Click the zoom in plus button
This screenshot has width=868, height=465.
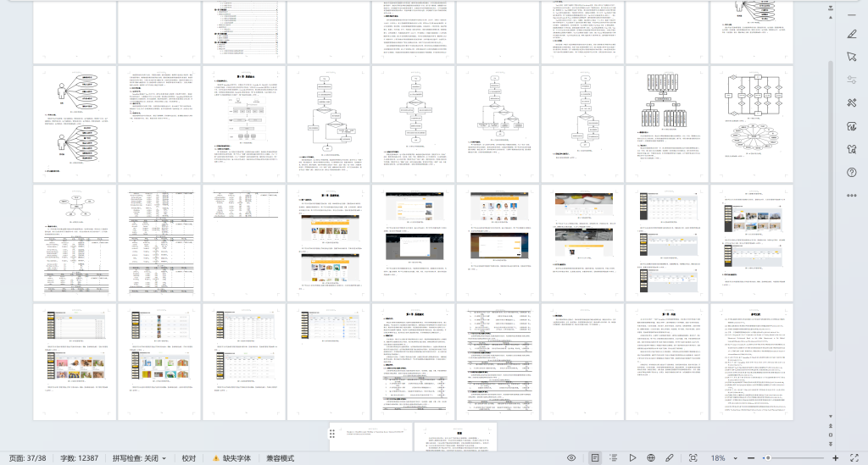835,458
